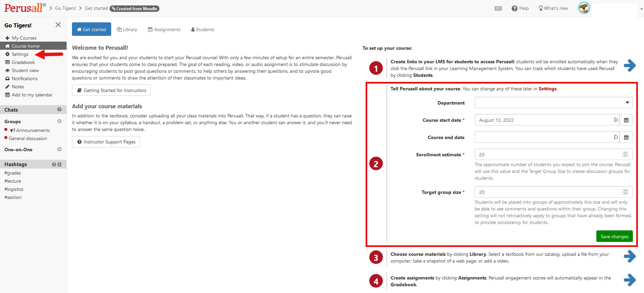
Task: Click the step 3 blue arrow
Action: pyautogui.click(x=630, y=256)
